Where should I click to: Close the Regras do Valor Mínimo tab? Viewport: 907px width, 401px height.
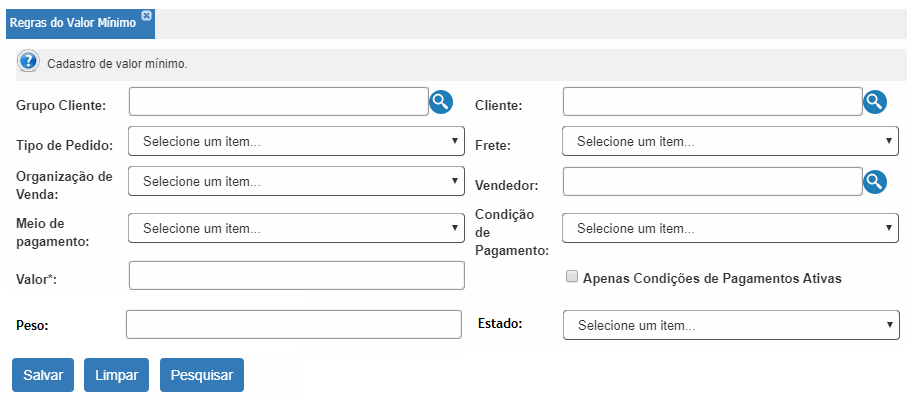click(x=146, y=16)
